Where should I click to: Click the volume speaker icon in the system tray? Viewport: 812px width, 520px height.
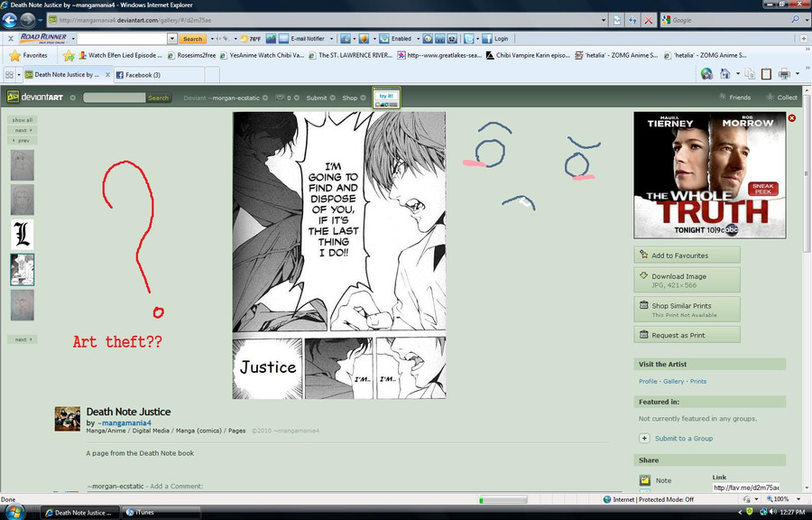tap(773, 512)
